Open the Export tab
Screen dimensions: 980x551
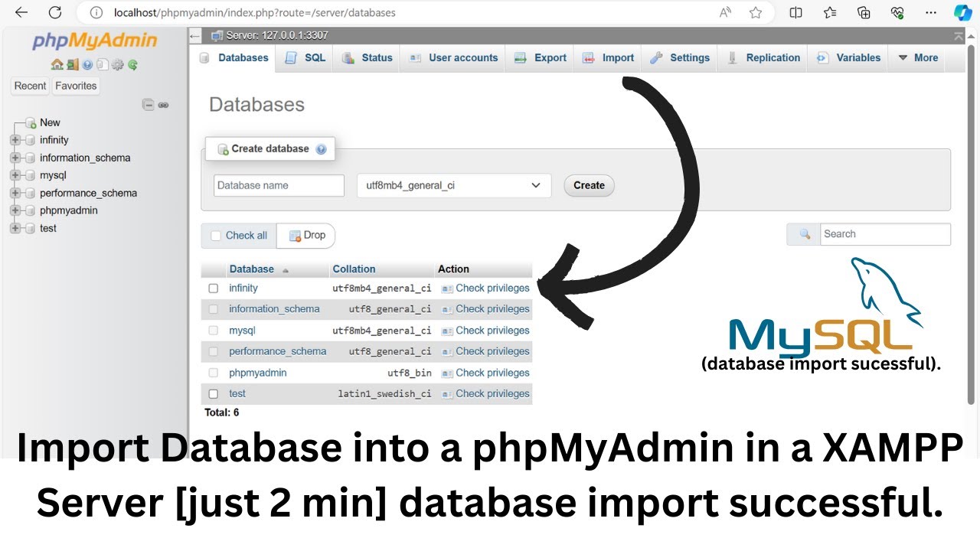541,58
